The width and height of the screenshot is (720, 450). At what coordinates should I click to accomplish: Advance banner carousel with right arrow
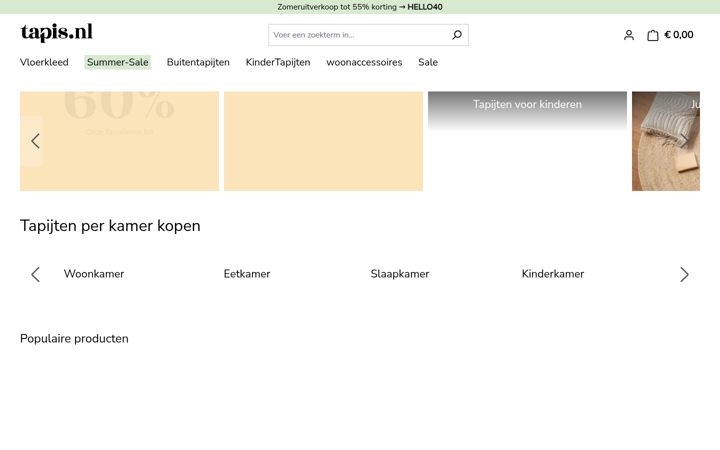(x=684, y=141)
